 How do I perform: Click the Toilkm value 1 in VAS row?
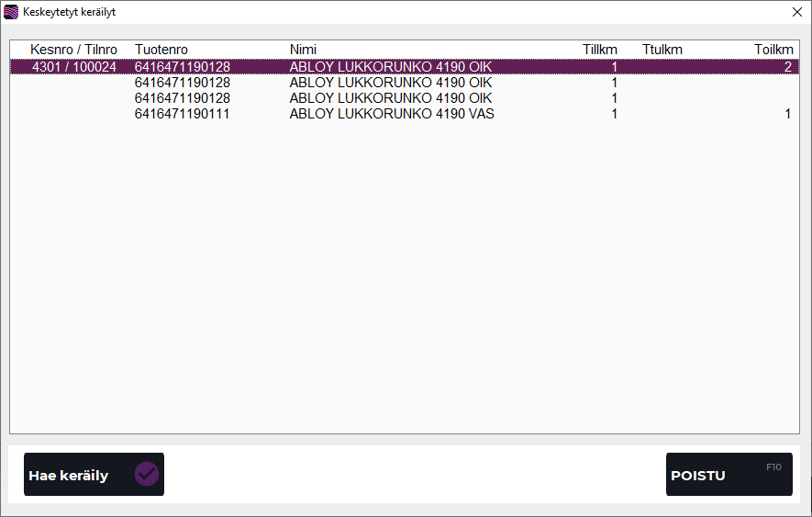click(787, 114)
